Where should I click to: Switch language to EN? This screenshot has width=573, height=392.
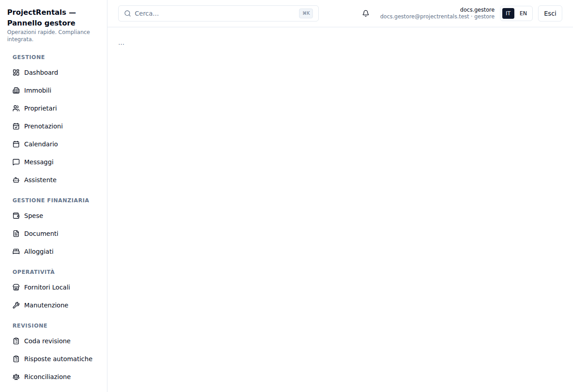point(523,13)
